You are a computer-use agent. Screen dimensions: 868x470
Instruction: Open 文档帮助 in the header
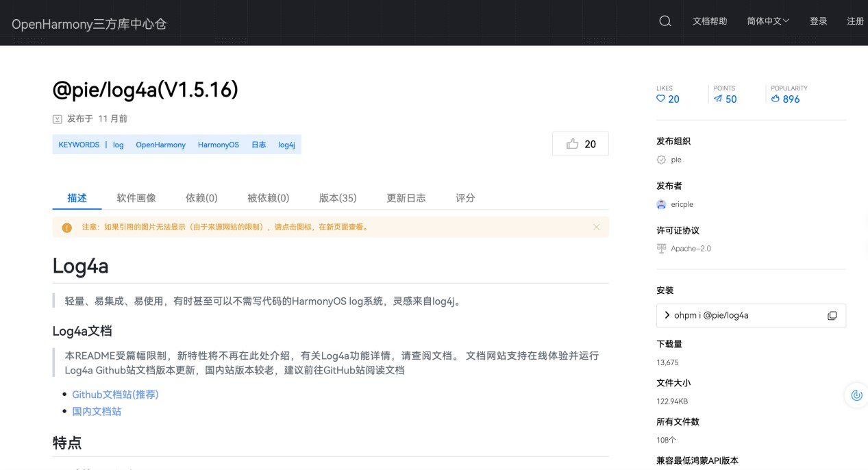coord(710,21)
